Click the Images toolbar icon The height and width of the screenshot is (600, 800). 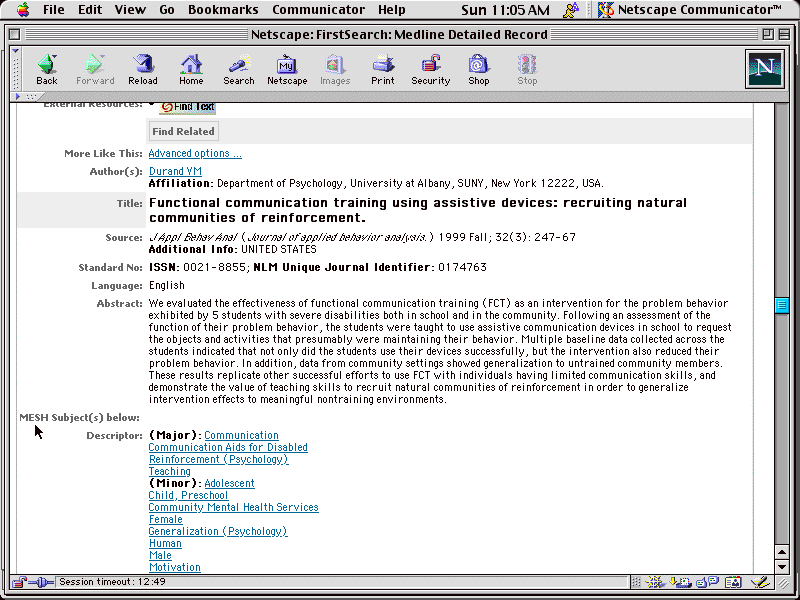tap(335, 69)
